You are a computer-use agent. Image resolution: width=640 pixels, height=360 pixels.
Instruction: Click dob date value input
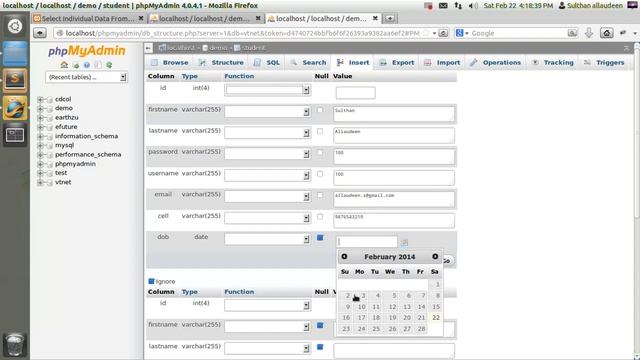367,242
